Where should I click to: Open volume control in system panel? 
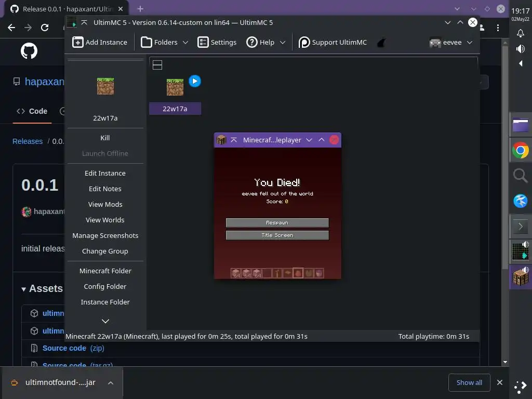click(521, 49)
